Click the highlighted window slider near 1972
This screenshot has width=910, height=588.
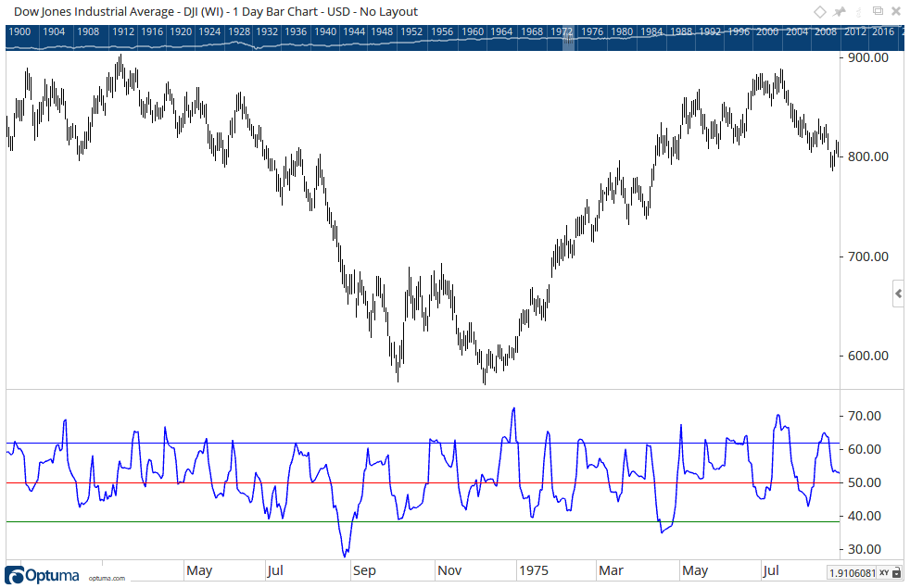568,38
